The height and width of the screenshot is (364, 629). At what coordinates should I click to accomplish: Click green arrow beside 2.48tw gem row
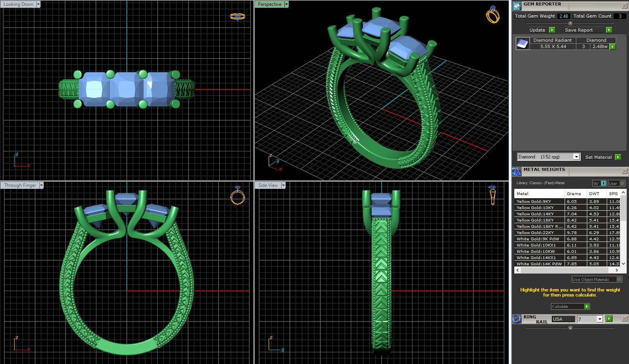(613, 47)
